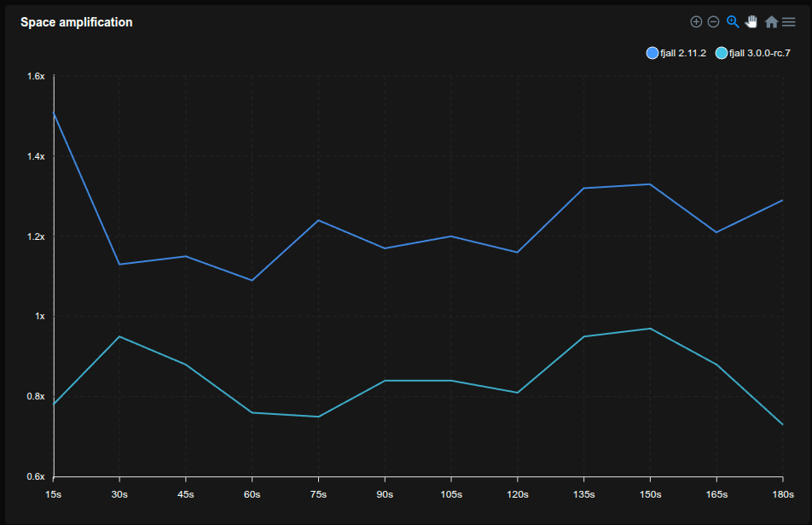Click the 1.6x y-axis label
The width and height of the screenshot is (812, 525).
(35, 77)
